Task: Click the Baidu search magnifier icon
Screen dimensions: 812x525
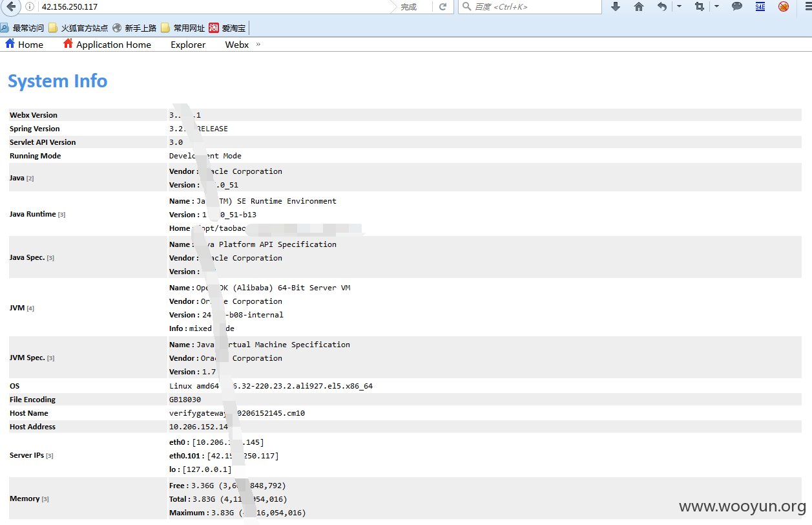Action: [x=466, y=6]
